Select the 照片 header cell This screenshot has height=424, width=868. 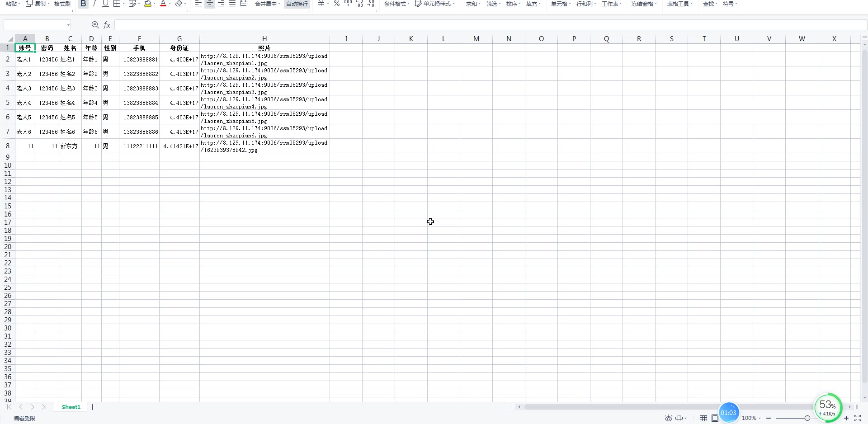(264, 48)
